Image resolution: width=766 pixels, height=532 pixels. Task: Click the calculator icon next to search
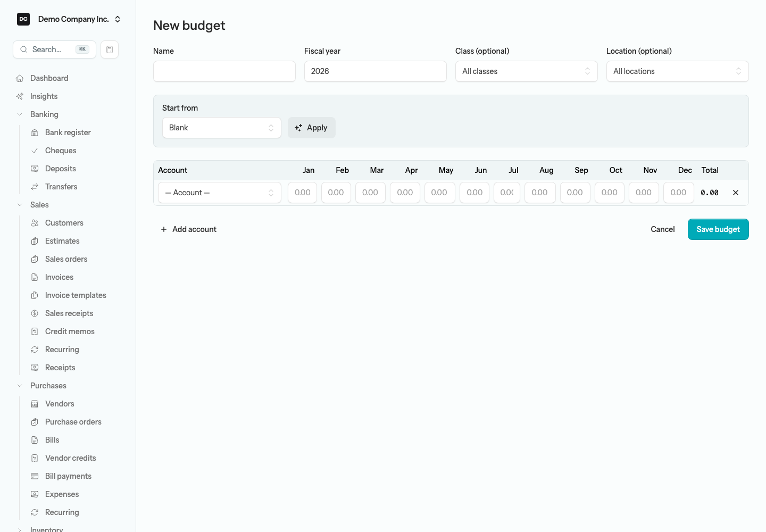coord(110,49)
